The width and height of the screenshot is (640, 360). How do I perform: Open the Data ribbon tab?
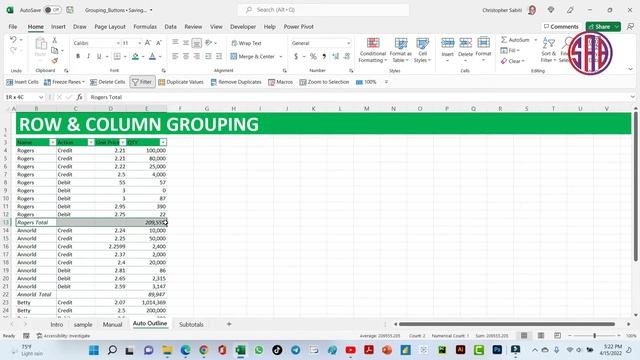[171, 27]
